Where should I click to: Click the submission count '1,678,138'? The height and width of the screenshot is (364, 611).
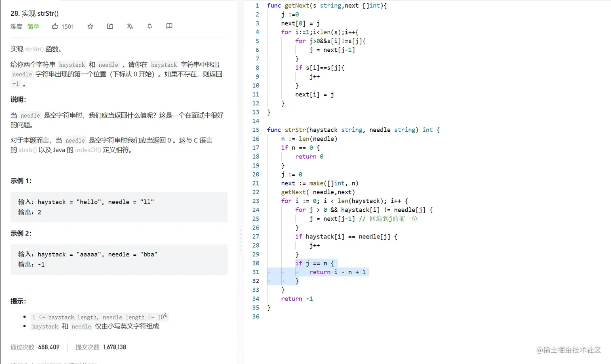click(x=115, y=347)
